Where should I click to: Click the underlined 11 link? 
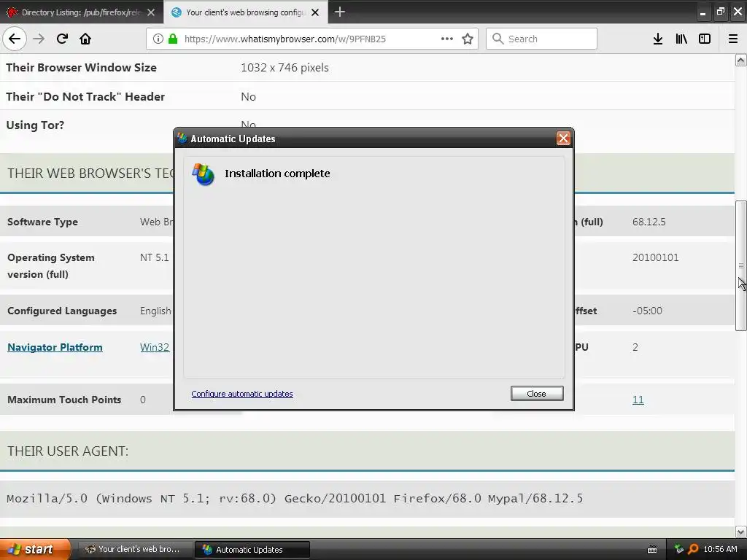click(x=638, y=400)
